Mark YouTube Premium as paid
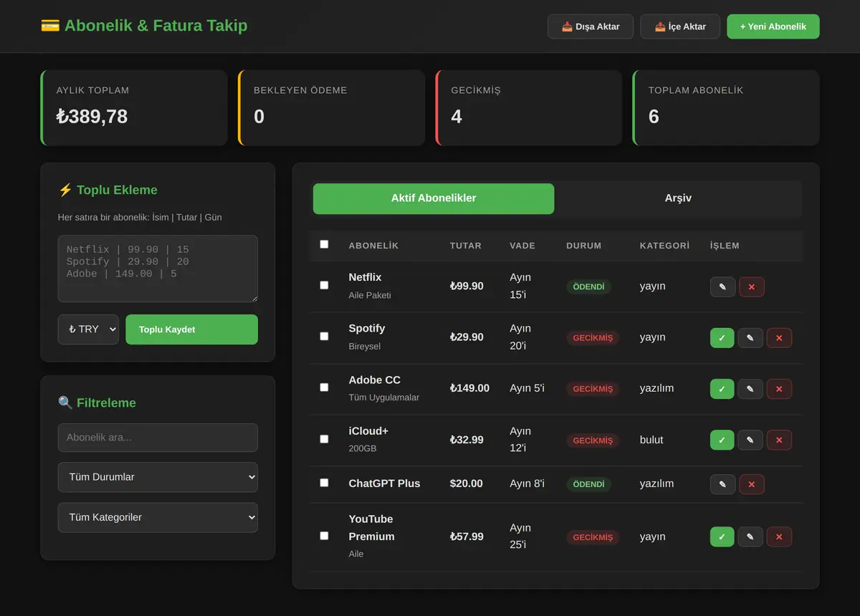Viewport: 860px width, 616px height. pyautogui.click(x=722, y=536)
